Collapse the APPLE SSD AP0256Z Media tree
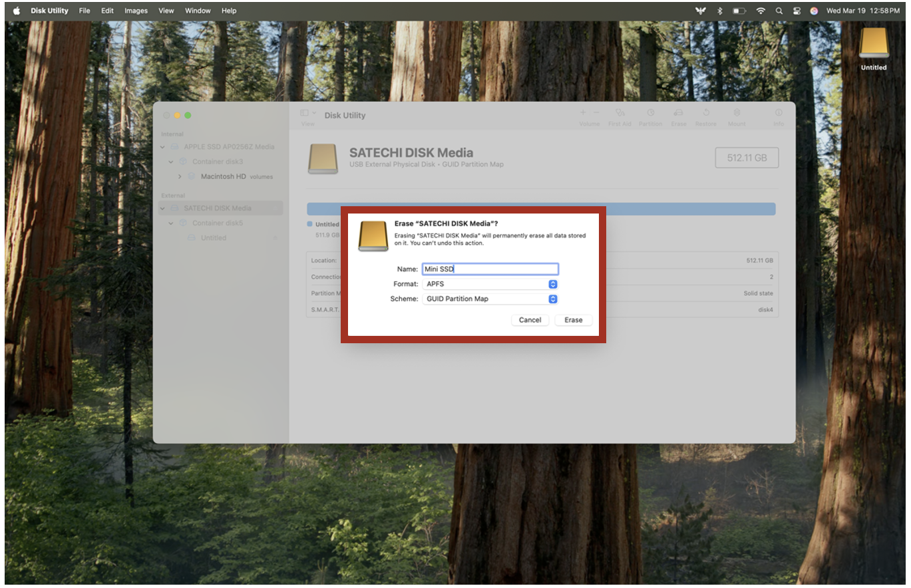Screen dimensions: 911x588 [163, 147]
